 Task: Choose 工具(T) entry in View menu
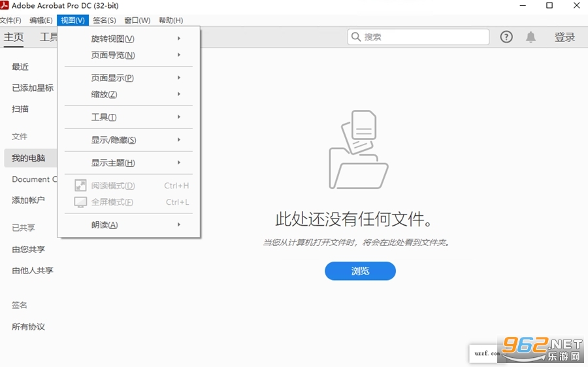(129, 117)
